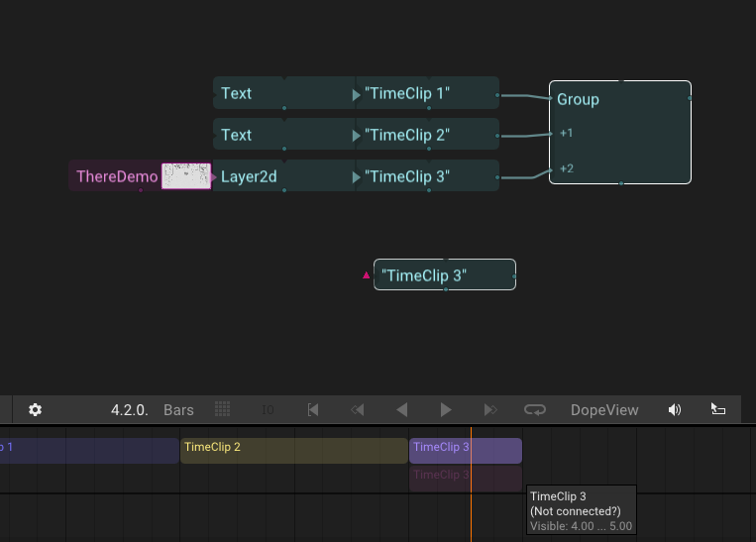
Task: Select the Layer2d node
Action: [249, 176]
